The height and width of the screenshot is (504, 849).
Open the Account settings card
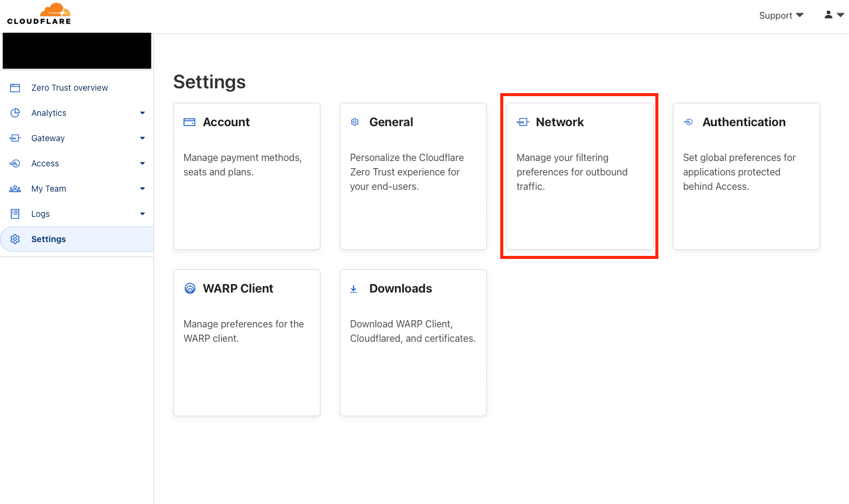(247, 176)
